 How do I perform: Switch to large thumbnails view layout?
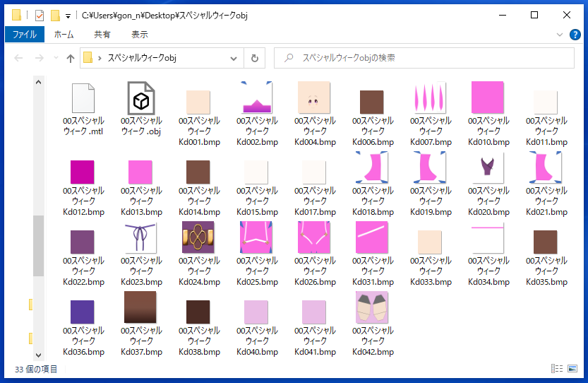tap(572, 369)
